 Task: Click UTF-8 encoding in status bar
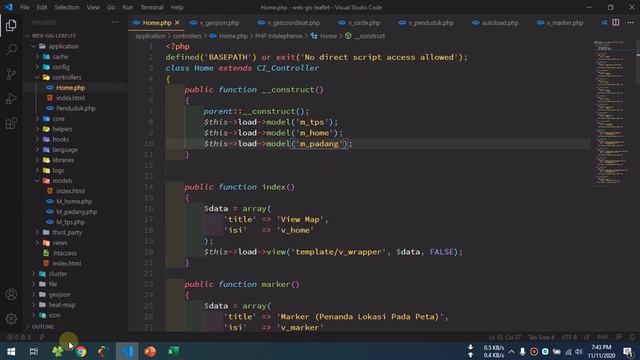pos(569,338)
